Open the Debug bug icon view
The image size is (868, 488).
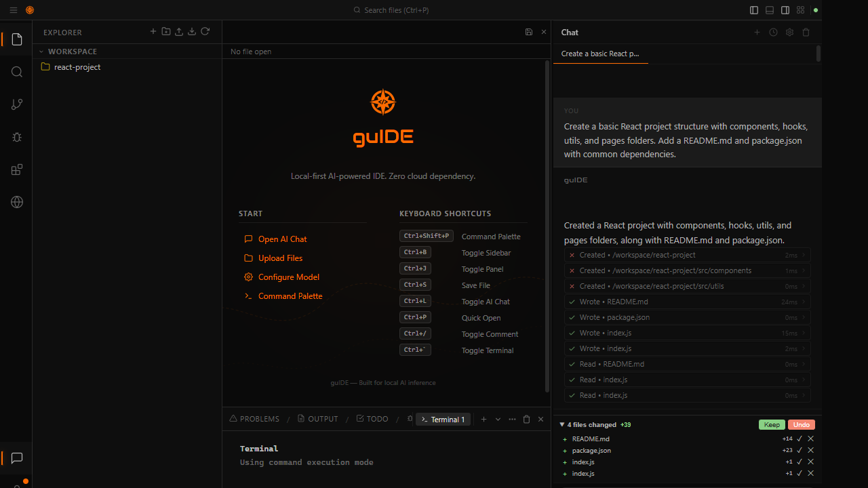point(17,137)
